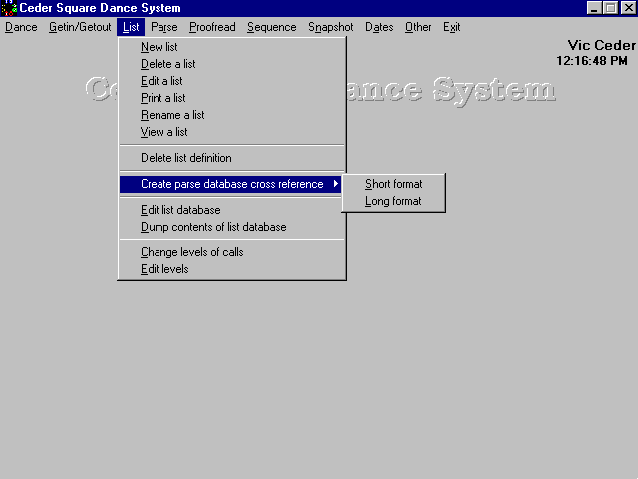Choose Edit a list
This screenshot has height=479, width=638.
[232, 81]
